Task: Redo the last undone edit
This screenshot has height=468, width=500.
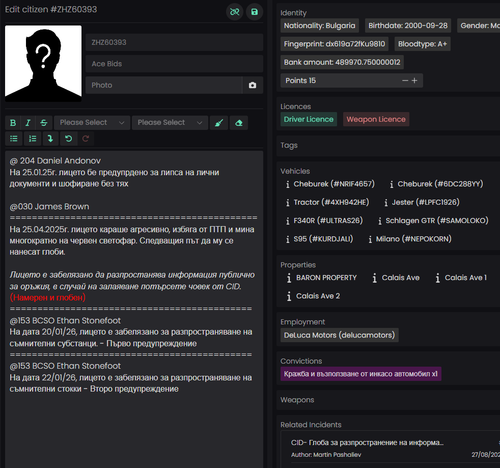Action: point(86,139)
